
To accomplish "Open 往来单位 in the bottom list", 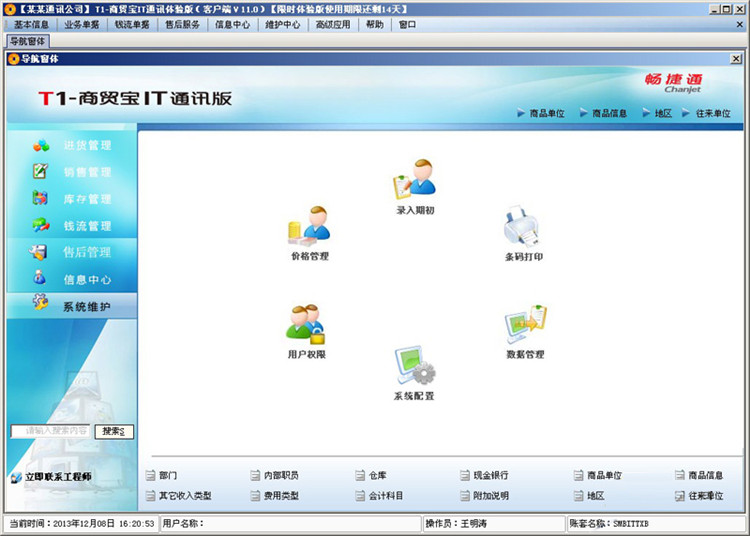I will [x=699, y=496].
